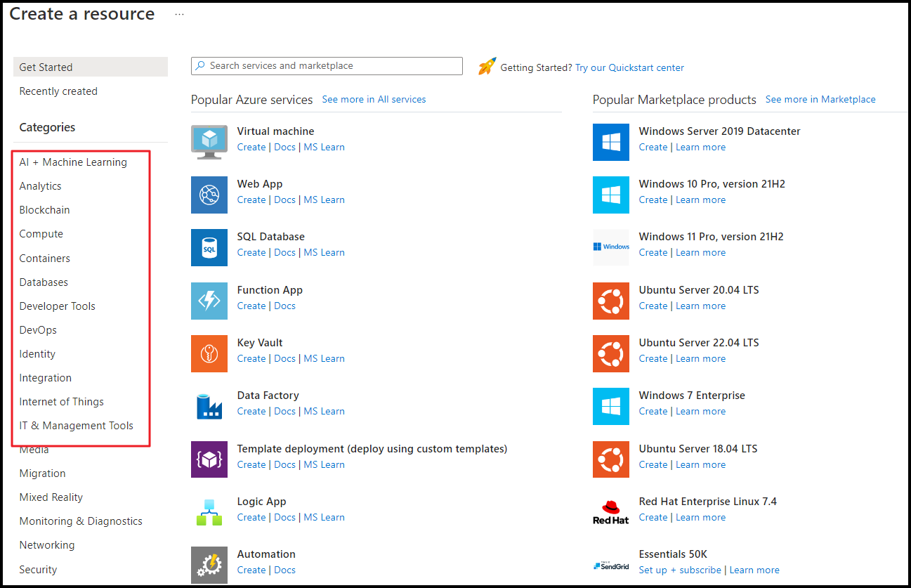Click the Web App title text
The width and height of the screenshot is (911, 588).
click(260, 184)
